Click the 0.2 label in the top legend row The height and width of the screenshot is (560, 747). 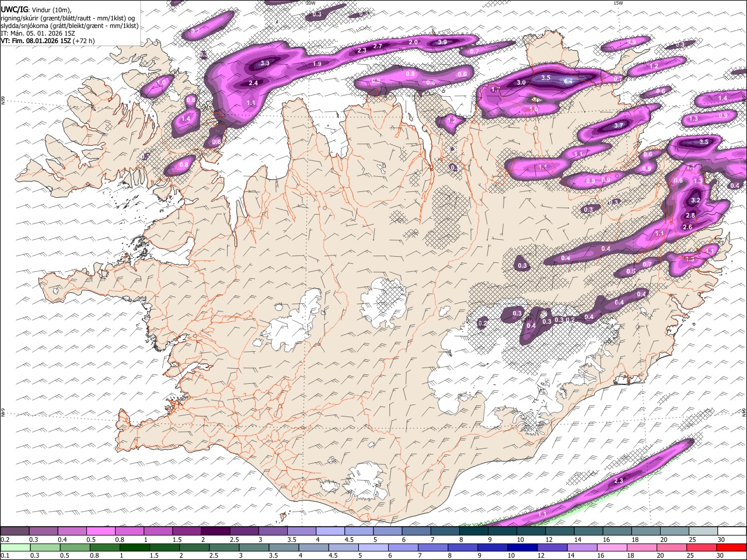pos(5,540)
